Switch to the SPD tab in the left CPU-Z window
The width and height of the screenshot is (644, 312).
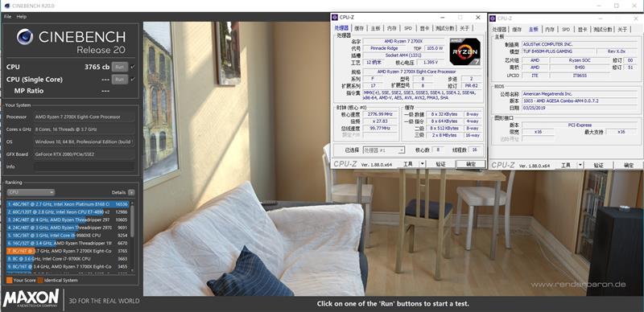pyautogui.click(x=408, y=28)
